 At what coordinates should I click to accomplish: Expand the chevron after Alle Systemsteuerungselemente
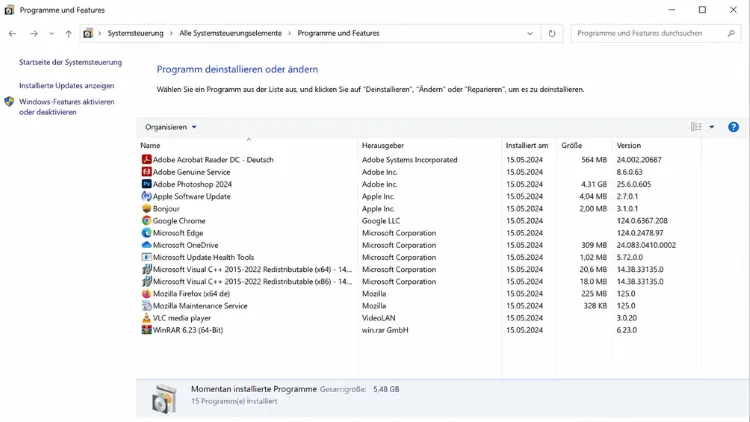coord(289,33)
